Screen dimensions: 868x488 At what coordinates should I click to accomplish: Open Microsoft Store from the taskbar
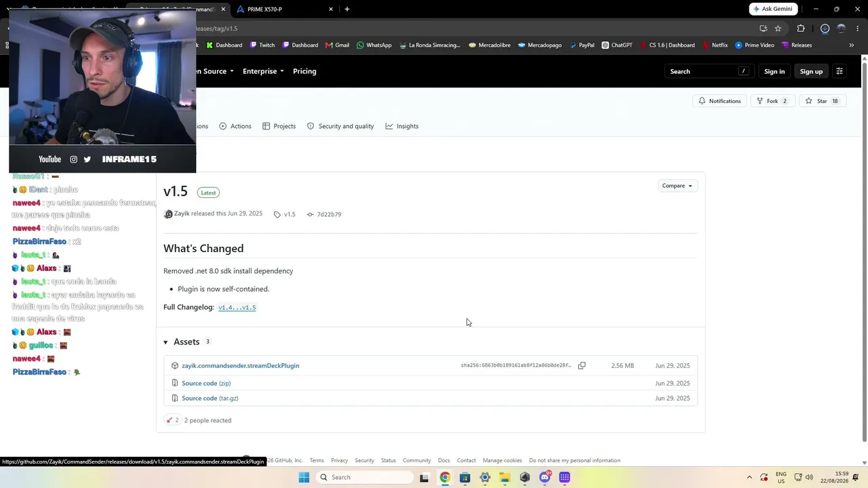click(x=465, y=477)
